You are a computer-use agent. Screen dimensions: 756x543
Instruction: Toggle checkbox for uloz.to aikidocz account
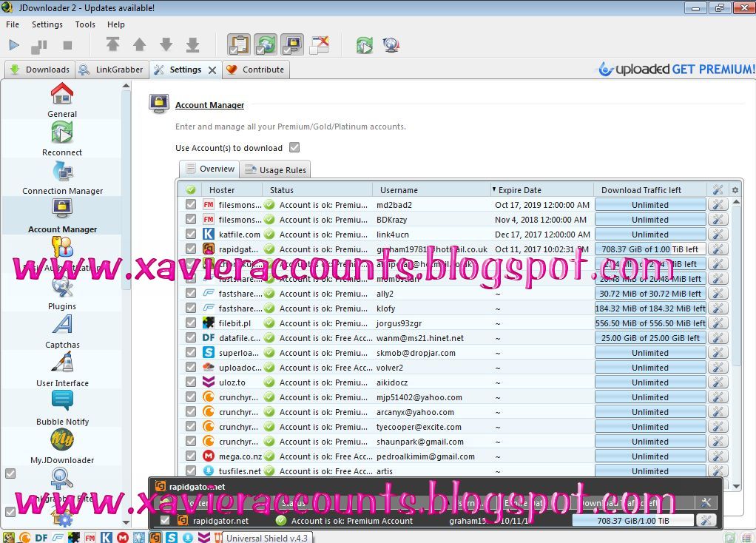[x=191, y=382]
